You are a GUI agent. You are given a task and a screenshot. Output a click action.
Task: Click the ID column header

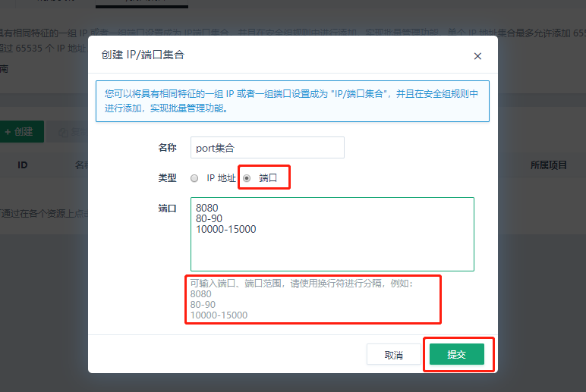point(23,165)
